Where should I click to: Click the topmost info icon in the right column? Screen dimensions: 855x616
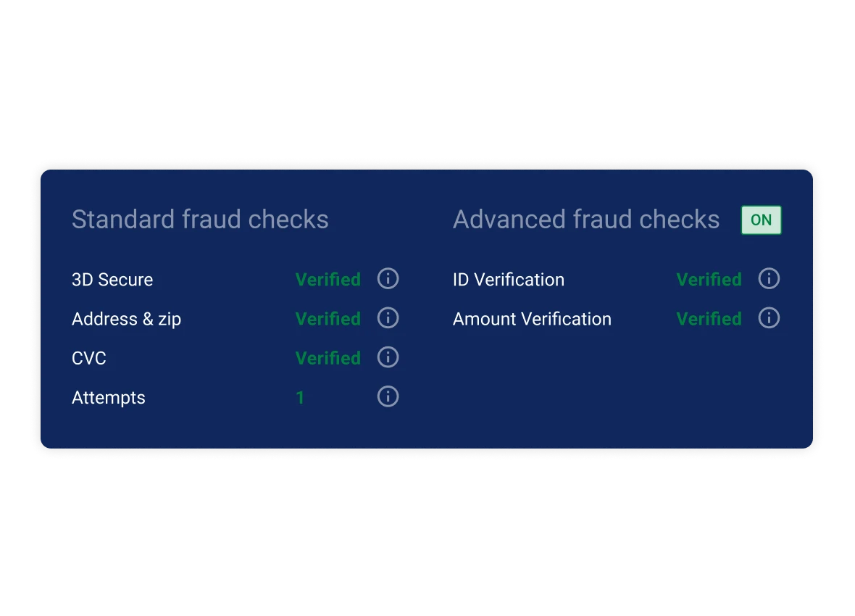pos(769,278)
